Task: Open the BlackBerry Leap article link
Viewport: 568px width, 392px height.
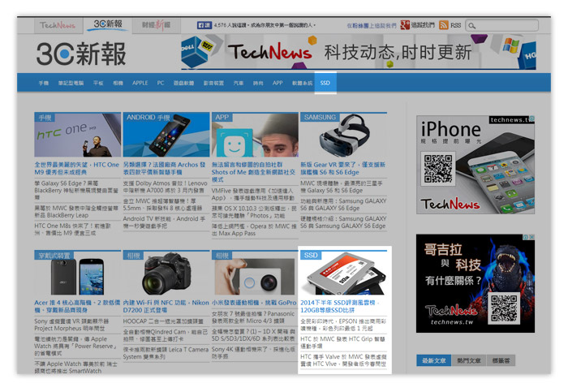Action: (x=76, y=212)
